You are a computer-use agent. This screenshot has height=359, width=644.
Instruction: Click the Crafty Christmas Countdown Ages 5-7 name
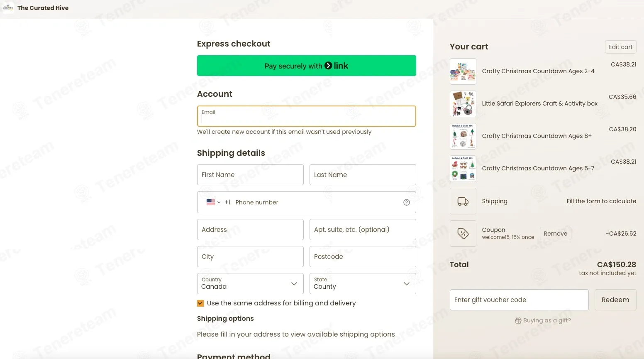click(538, 168)
